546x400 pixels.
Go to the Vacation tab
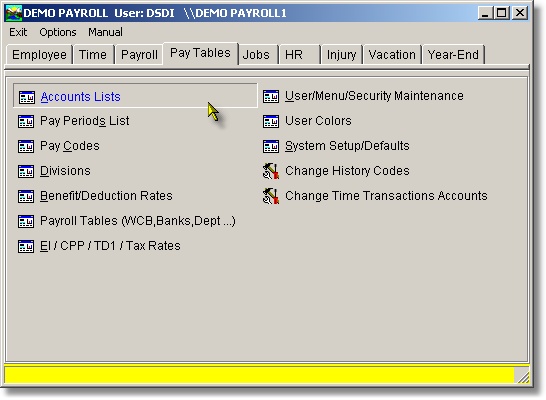pos(392,55)
